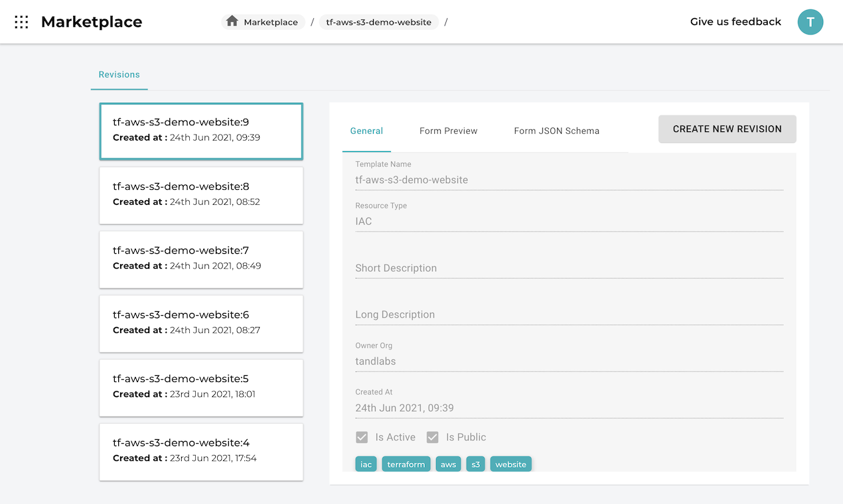843x504 pixels.
Task: Open the Form JSON Schema tab
Action: 557,131
